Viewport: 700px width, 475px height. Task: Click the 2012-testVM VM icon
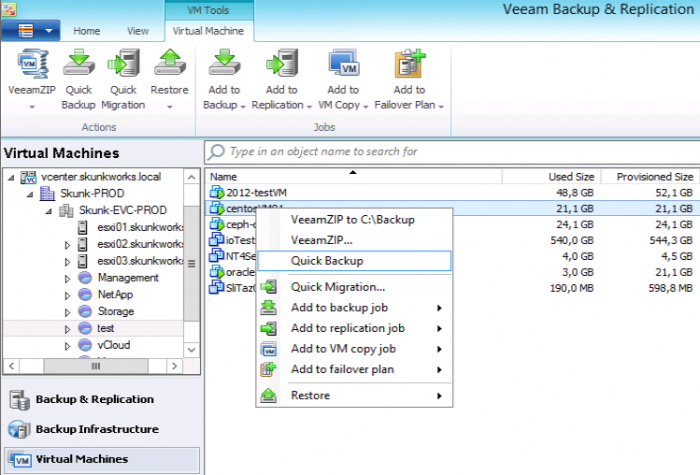point(217,192)
